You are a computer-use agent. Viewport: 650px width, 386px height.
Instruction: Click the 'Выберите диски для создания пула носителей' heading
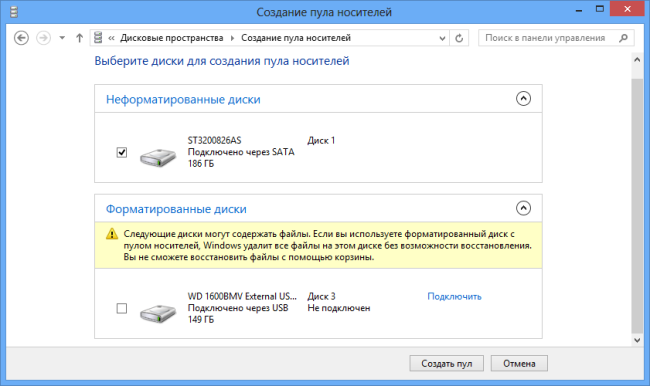222,61
